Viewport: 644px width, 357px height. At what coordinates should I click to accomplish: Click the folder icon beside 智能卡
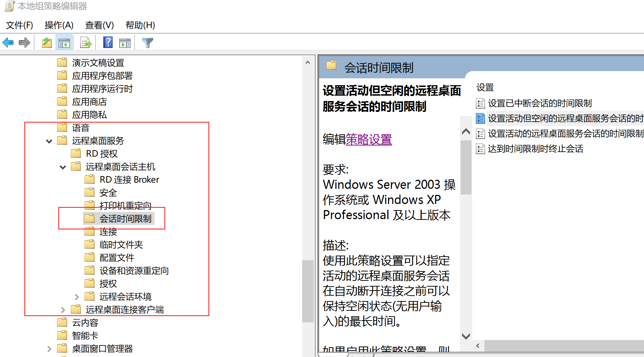click(62, 335)
